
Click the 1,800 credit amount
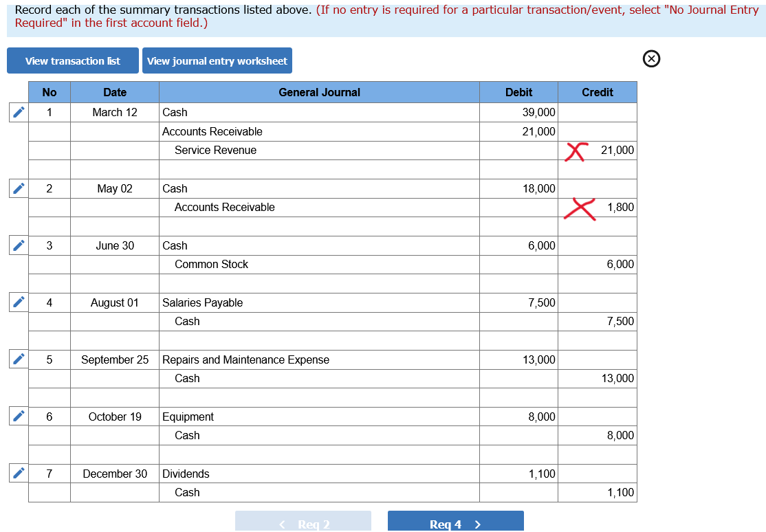point(598,208)
